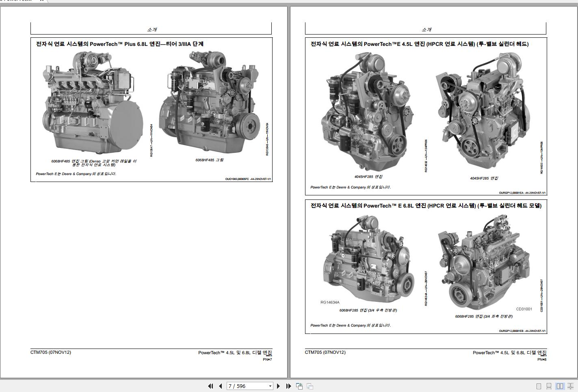The width and height of the screenshot is (578, 392).
Task: Click the 6068HF485 Denso common rail engine image
Action: [x=92, y=102]
